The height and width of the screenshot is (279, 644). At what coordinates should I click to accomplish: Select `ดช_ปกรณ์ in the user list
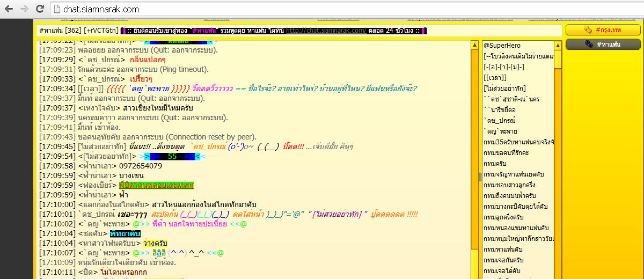click(x=499, y=121)
